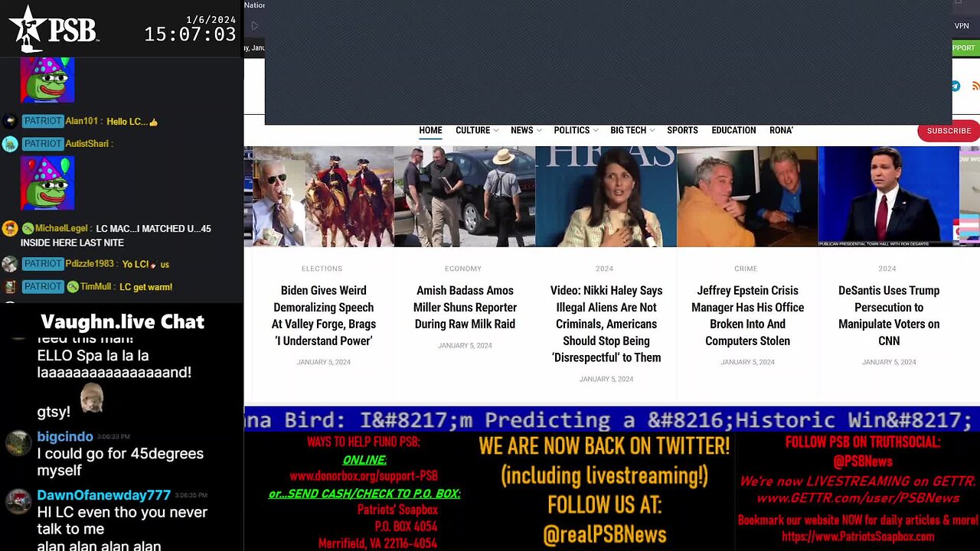Click 2024 category above Nikki Haley headline
Image resolution: width=980 pixels, height=551 pixels.
[x=605, y=269]
